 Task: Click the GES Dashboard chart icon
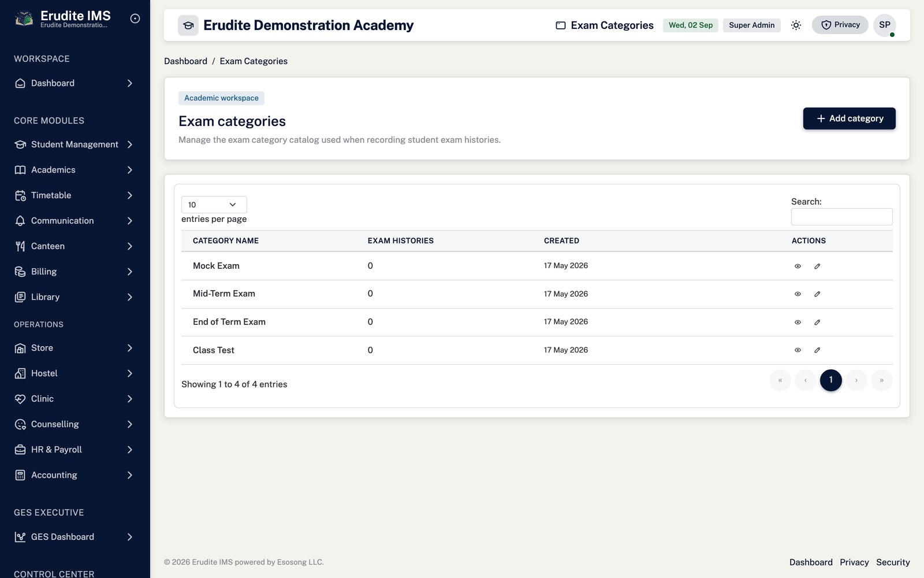pos(20,537)
